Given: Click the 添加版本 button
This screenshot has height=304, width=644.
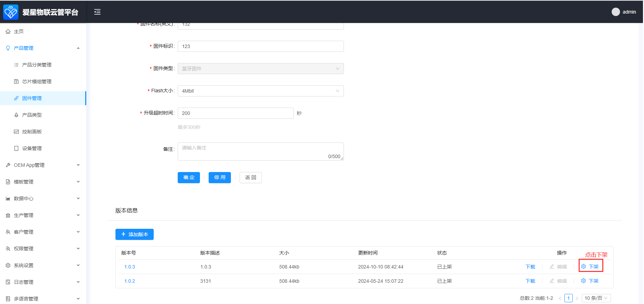Looking at the screenshot, I should point(135,234).
